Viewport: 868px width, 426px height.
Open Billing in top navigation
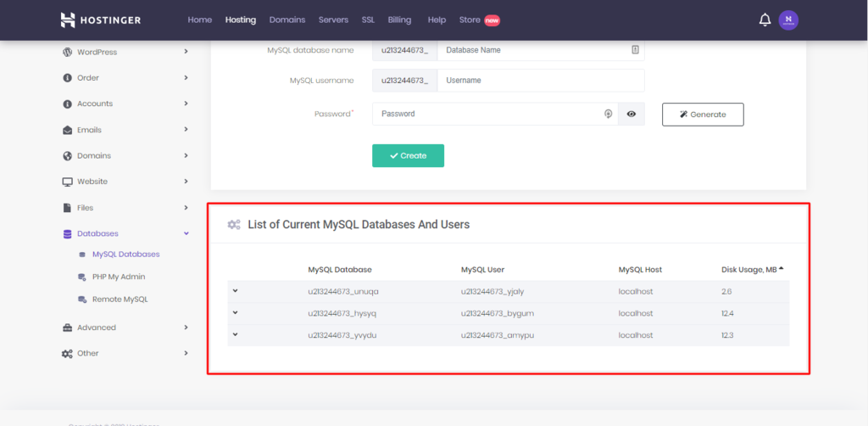tap(400, 20)
